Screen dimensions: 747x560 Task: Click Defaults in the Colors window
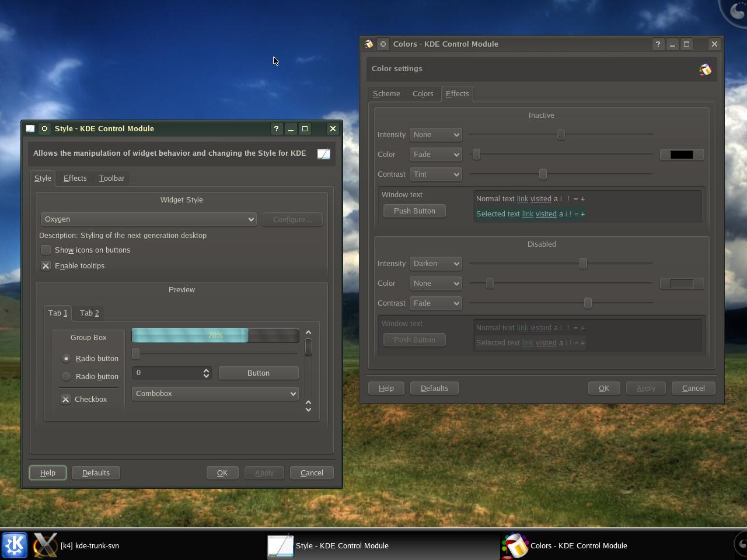pyautogui.click(x=434, y=388)
